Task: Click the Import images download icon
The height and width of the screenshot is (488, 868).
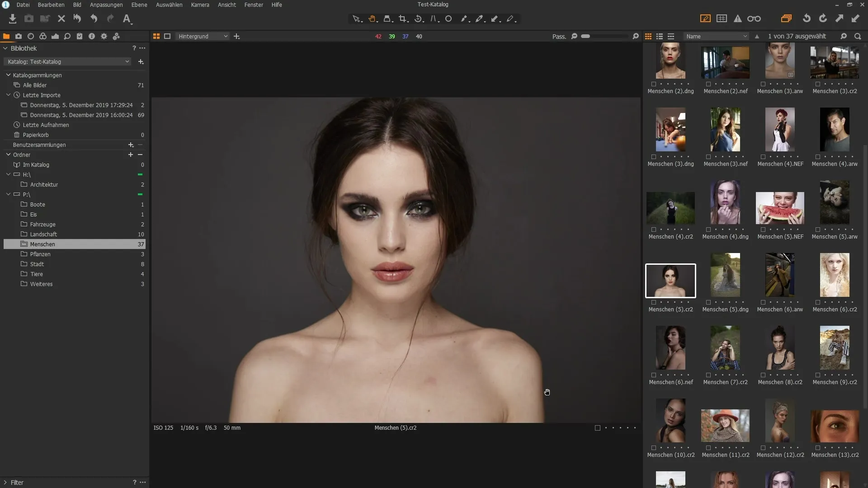Action: click(x=13, y=19)
